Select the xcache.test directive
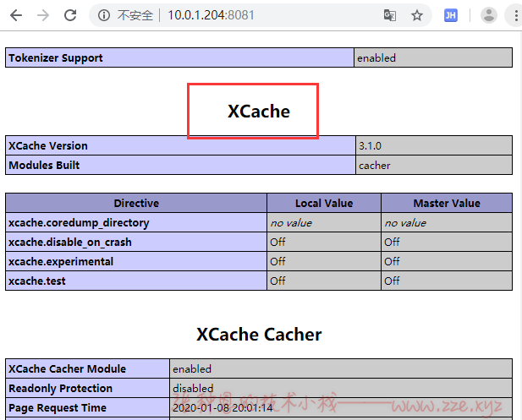Viewport: 522px width, 420px height. tap(37, 281)
